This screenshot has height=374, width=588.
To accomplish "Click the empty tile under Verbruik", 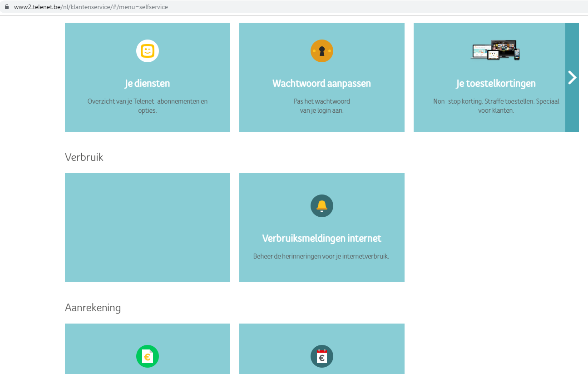I will [x=148, y=227].
